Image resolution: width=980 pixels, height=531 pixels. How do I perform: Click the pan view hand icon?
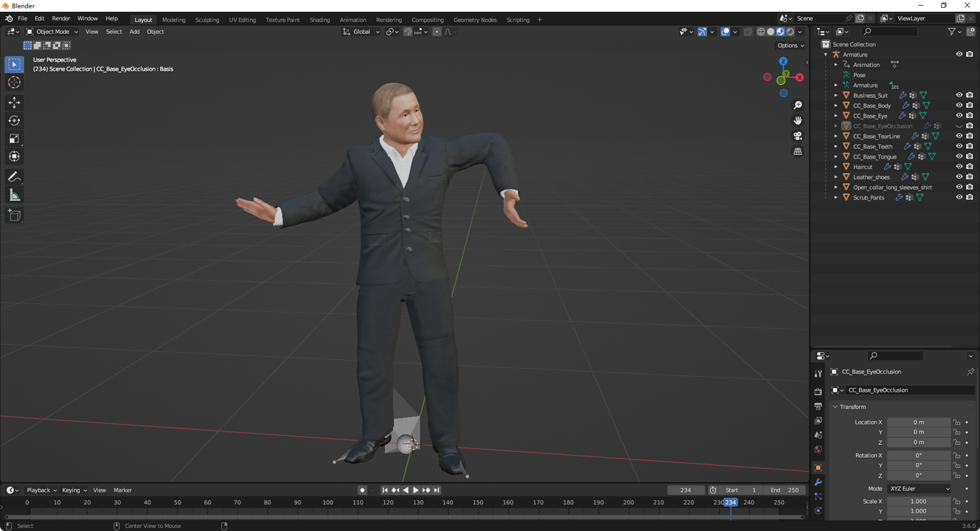(798, 120)
